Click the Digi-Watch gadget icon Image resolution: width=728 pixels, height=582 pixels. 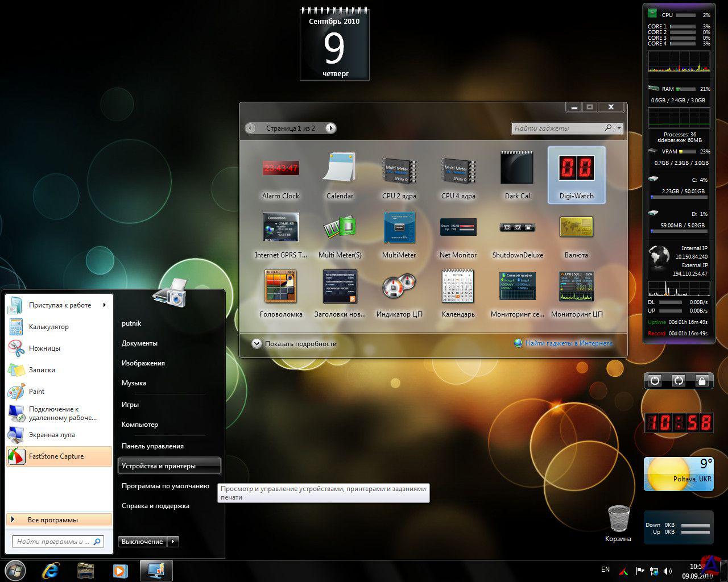pos(576,169)
